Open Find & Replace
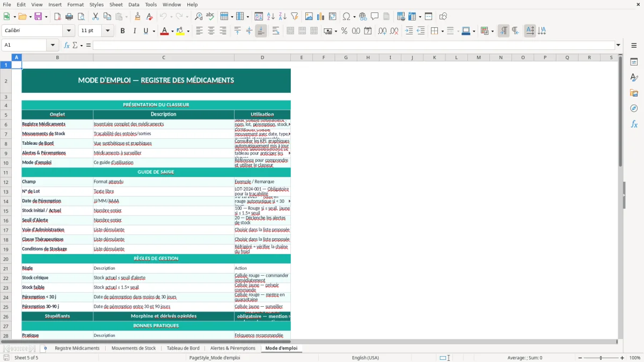Viewport: 644px width, 362px height. pyautogui.click(x=199, y=17)
